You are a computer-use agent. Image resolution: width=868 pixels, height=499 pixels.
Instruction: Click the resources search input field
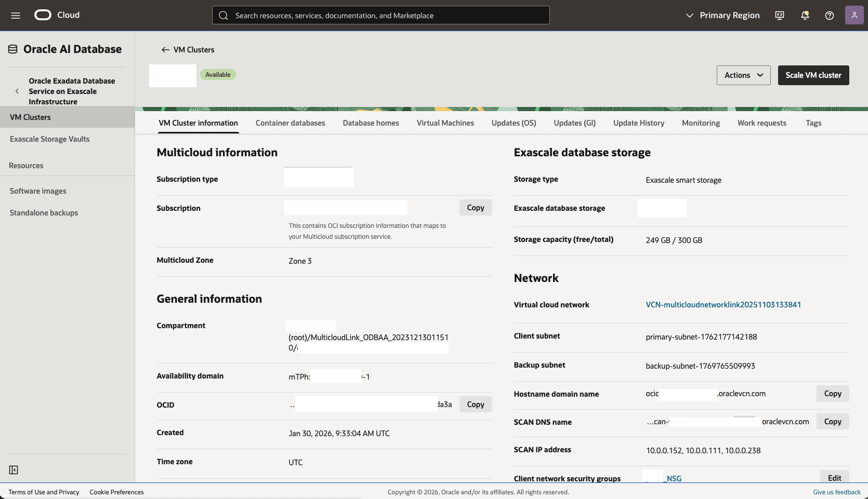(380, 15)
